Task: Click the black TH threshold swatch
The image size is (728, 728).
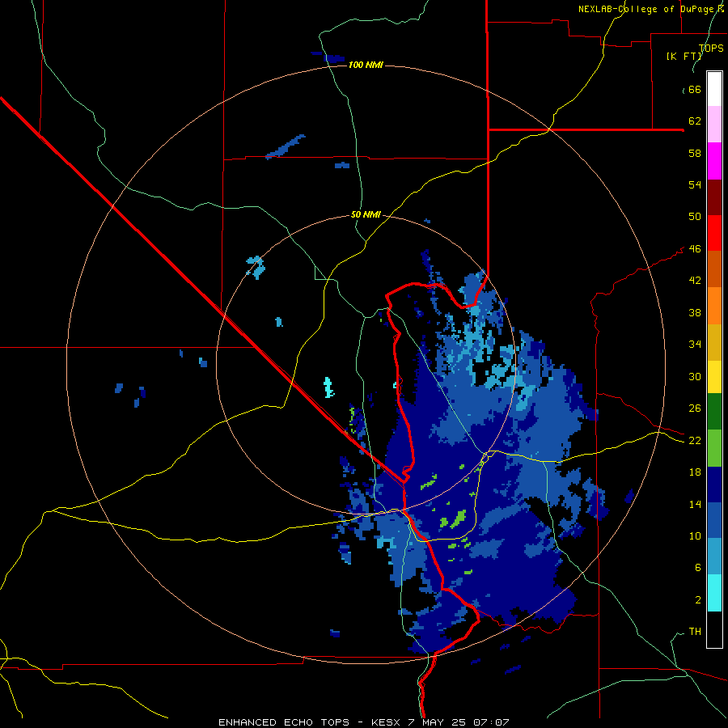Action: 714,629
